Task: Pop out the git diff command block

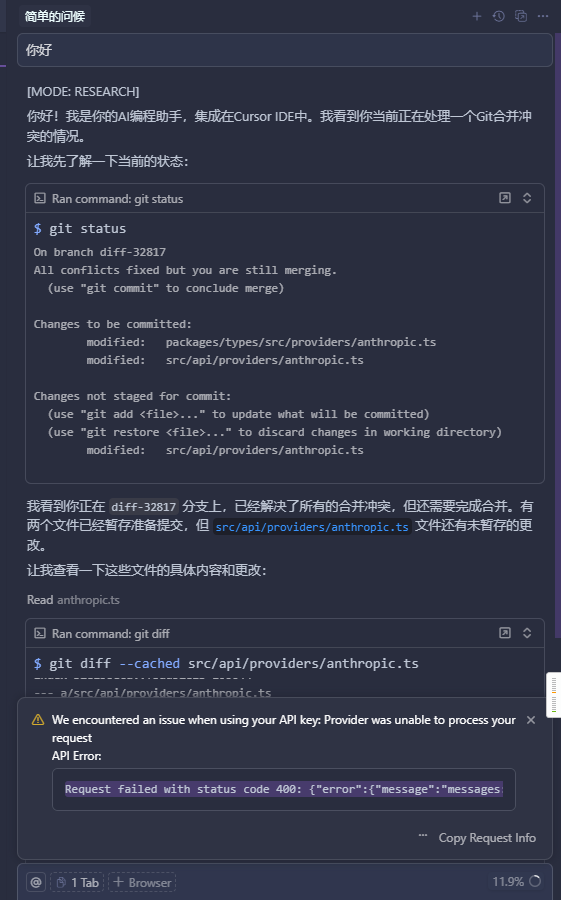Action: [505, 633]
